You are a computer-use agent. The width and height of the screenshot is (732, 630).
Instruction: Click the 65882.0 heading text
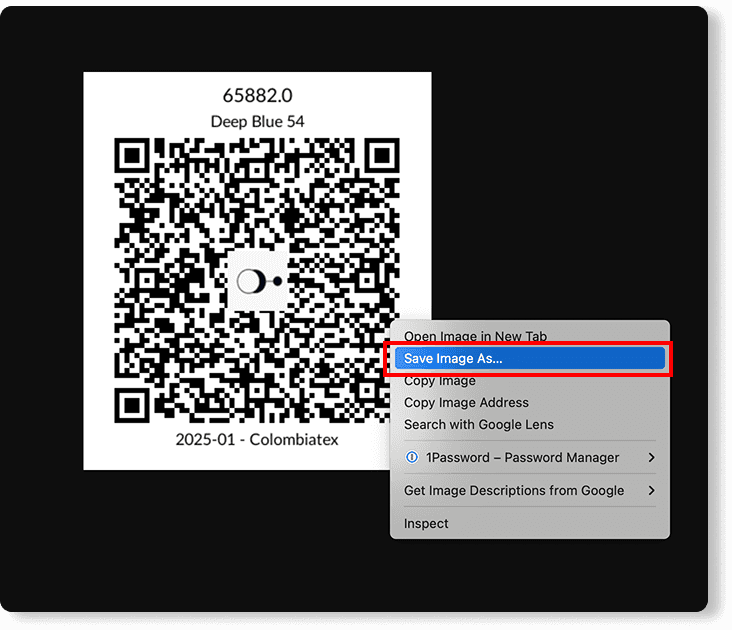pyautogui.click(x=257, y=96)
